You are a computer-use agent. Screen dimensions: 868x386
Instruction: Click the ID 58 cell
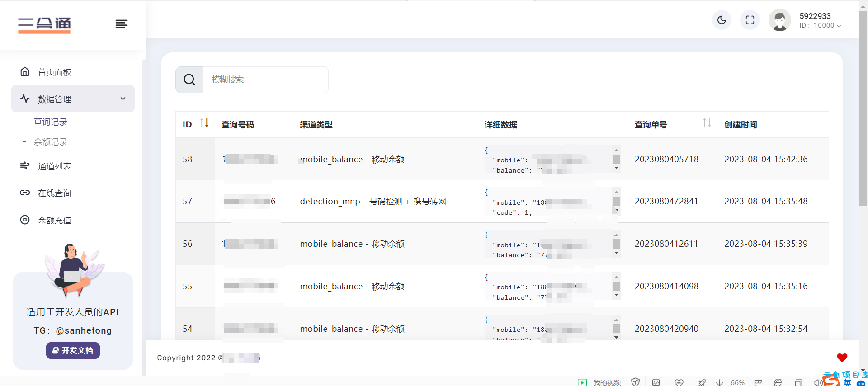pyautogui.click(x=188, y=159)
